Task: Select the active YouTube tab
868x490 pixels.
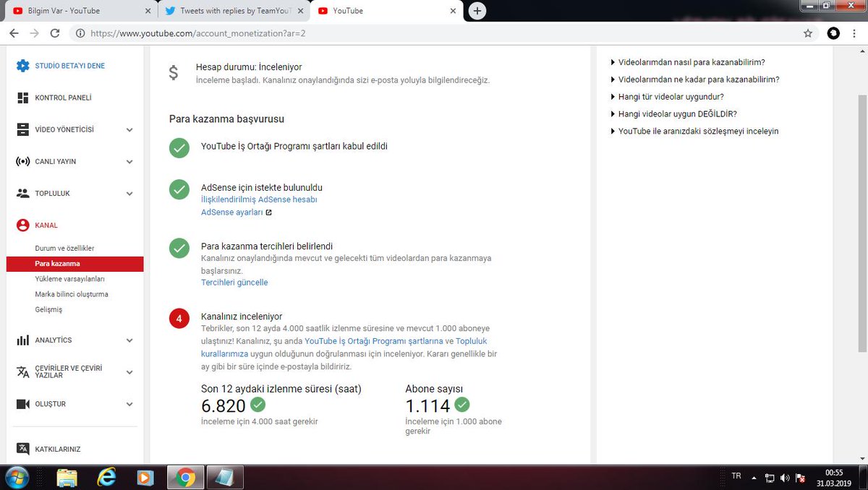Action: pos(385,11)
